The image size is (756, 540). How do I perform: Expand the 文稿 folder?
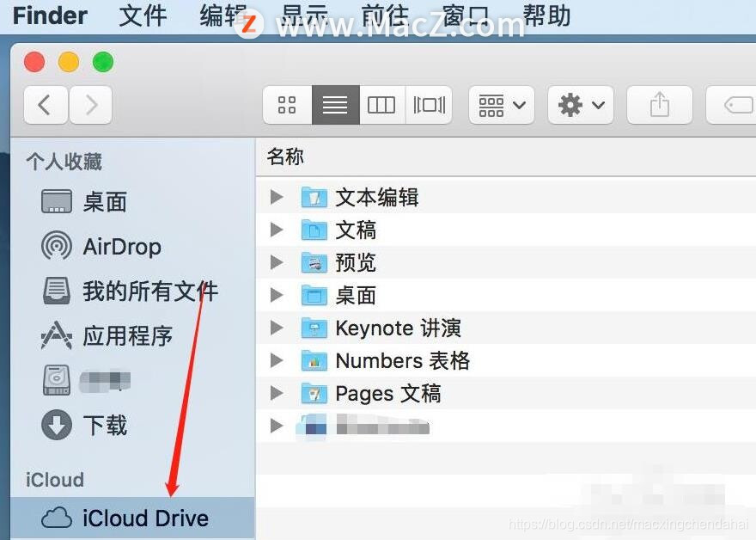(x=277, y=230)
